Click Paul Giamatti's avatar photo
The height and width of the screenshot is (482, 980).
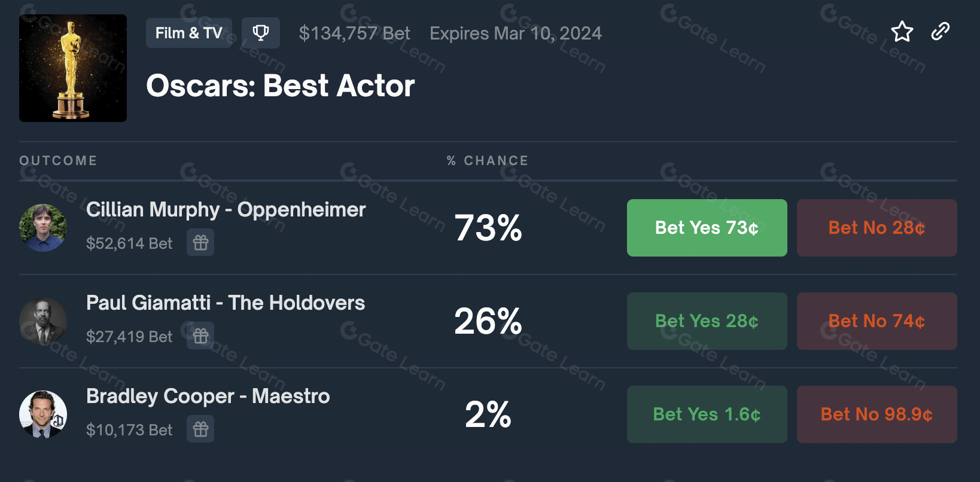pos(43,321)
